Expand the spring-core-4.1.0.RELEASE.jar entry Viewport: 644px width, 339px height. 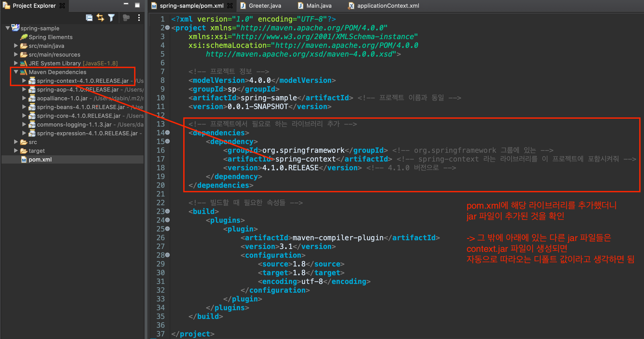coord(24,116)
